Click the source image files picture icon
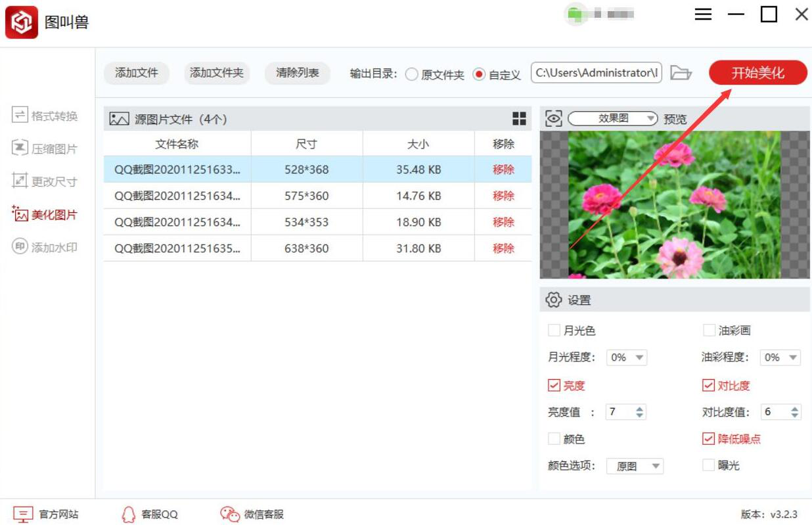Viewport: 812px width, 525px height. [x=119, y=119]
